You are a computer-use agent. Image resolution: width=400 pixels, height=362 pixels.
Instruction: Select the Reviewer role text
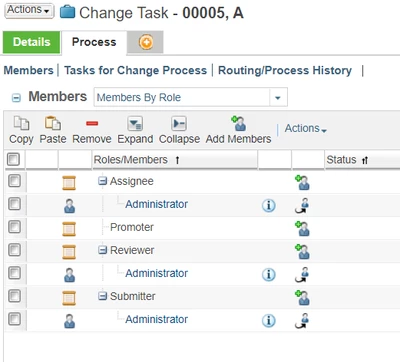pos(132,250)
